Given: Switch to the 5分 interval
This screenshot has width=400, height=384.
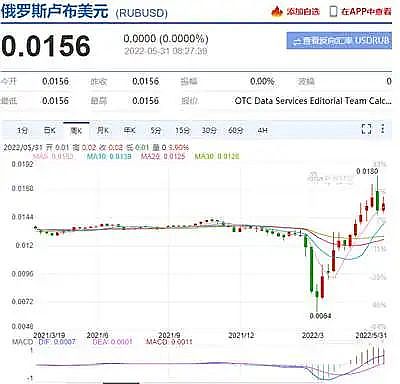Looking at the screenshot, I should tap(156, 131).
